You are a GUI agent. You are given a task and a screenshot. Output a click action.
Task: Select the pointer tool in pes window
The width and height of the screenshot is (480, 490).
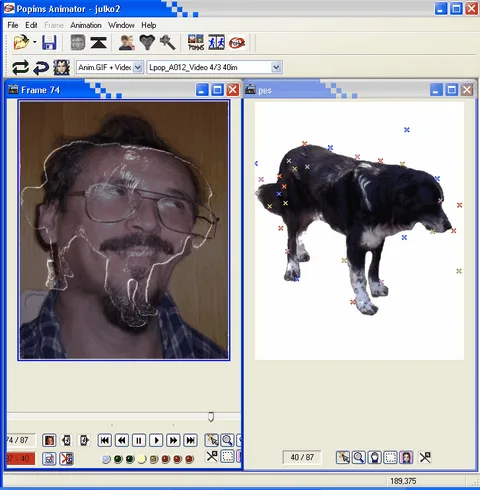pyautogui.click(x=343, y=457)
